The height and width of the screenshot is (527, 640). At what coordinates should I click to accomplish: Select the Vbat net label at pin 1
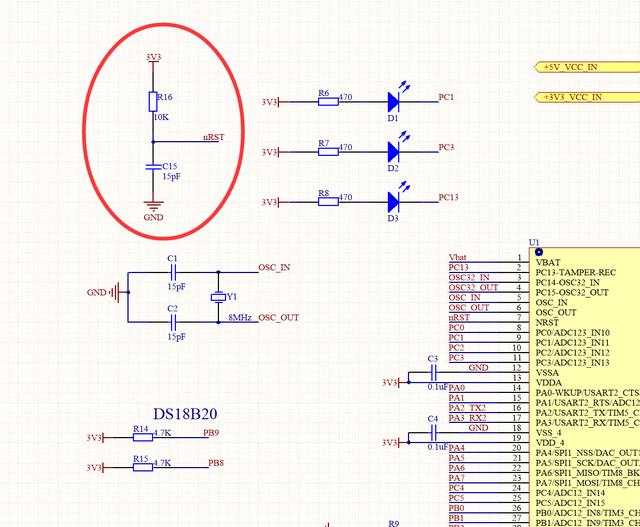(x=457, y=257)
